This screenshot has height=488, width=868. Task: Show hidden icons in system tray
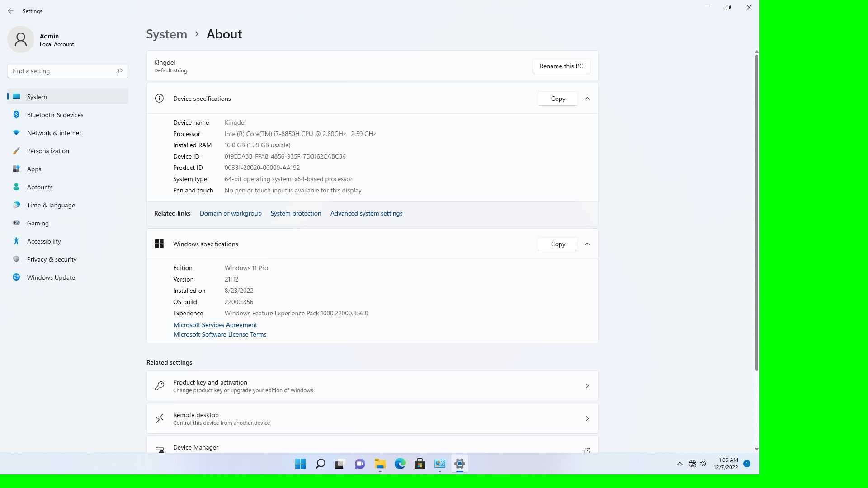click(679, 464)
